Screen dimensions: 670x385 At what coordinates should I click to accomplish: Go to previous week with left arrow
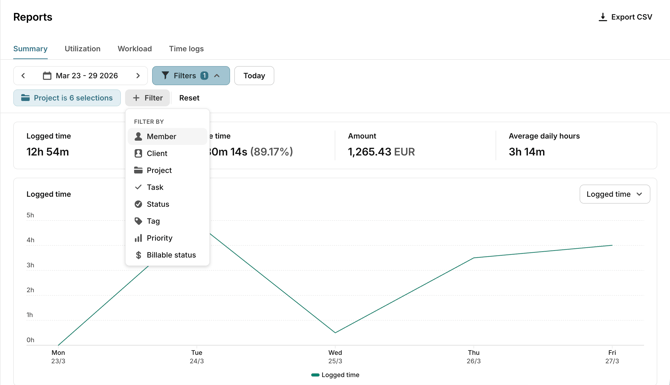(24, 76)
